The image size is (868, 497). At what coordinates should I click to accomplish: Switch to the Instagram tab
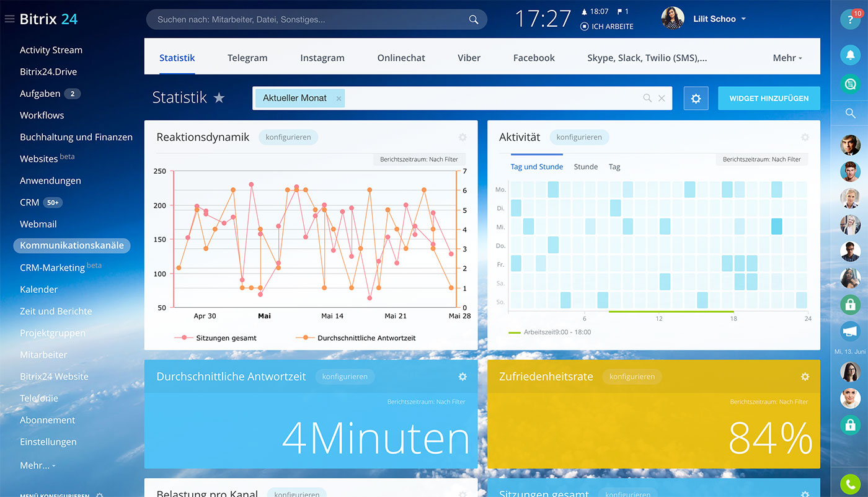[x=322, y=58]
